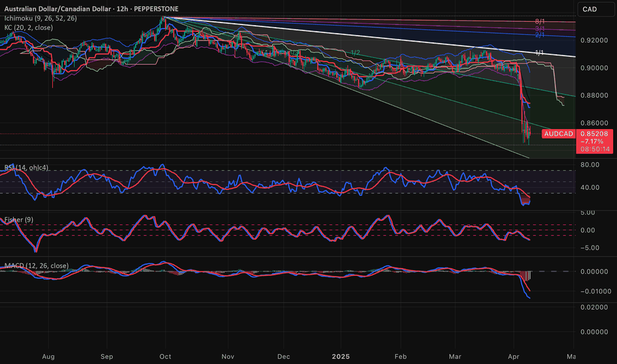Select the Ichimoku (9, 26, 52, 26) indicator legend
This screenshot has height=364, width=617.
tap(40, 18)
